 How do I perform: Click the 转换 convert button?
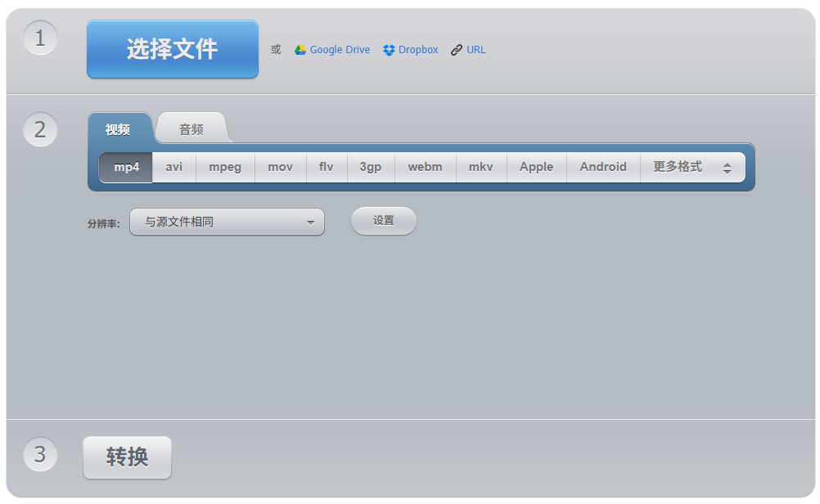[127, 457]
